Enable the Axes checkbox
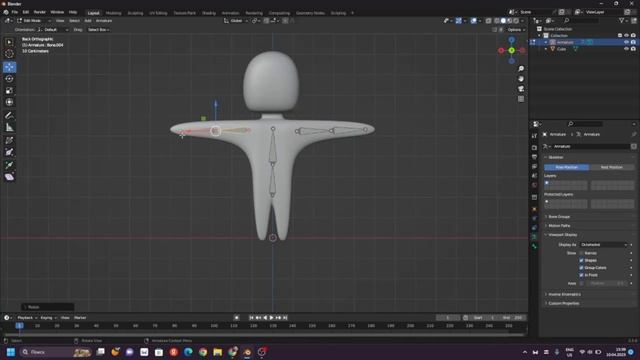 [x=581, y=283]
